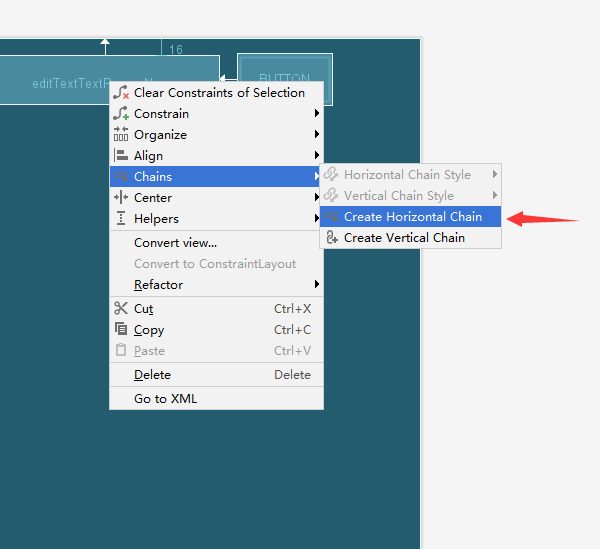Viewport: 600px width, 549px height.
Task: Click the Copy icon in context menu
Action: pyautogui.click(x=121, y=330)
